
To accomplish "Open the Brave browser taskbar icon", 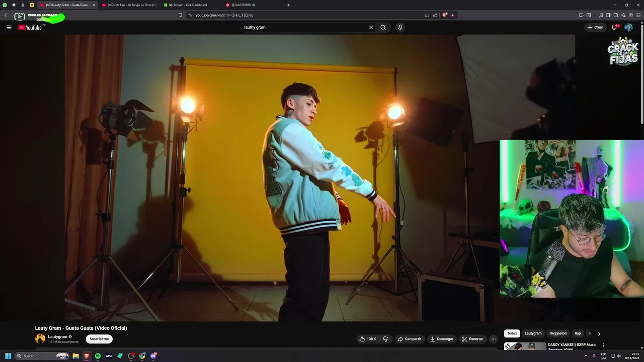I will point(87,356).
